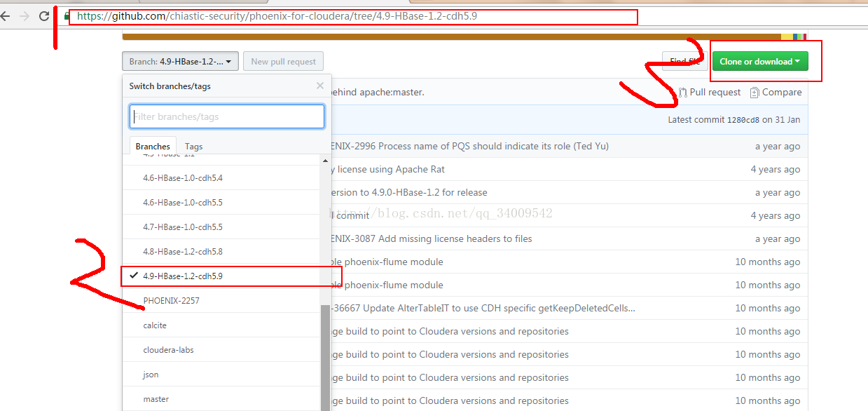Open commit 'Add missing license headers to files'
The image size is (868, 411).
coord(430,238)
